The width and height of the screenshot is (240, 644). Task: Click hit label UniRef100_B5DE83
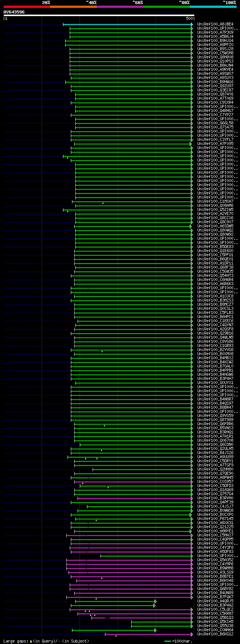click(215, 247)
